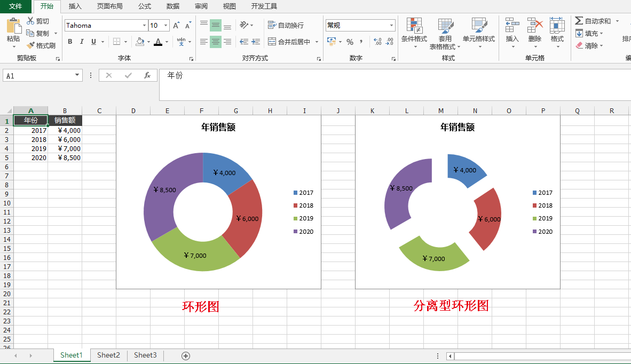Apply comma style number format
This screenshot has height=364, width=631.
tap(361, 42)
